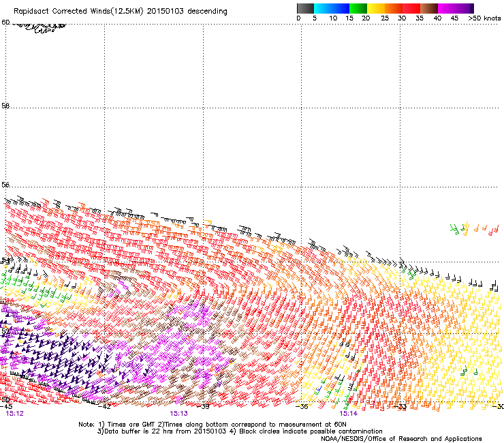This screenshot has height=443, width=504.
Task: Click the '>50 knots' legend label
Action: (x=484, y=18)
